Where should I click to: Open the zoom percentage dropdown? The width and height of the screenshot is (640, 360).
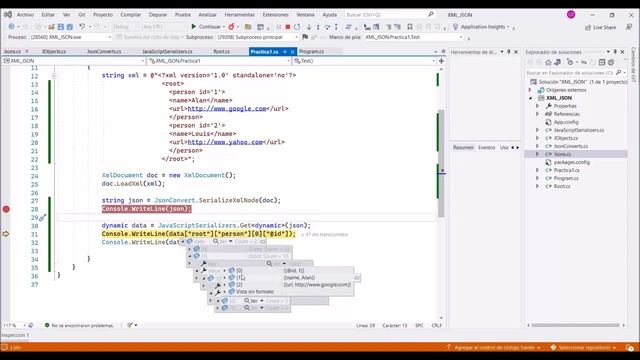click(24, 325)
